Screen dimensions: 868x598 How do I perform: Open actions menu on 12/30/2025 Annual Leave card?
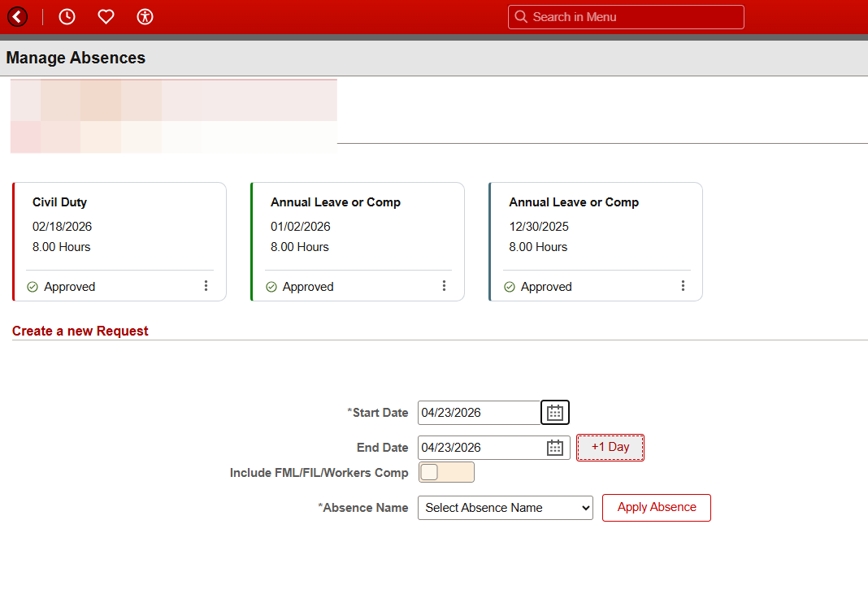683,285
